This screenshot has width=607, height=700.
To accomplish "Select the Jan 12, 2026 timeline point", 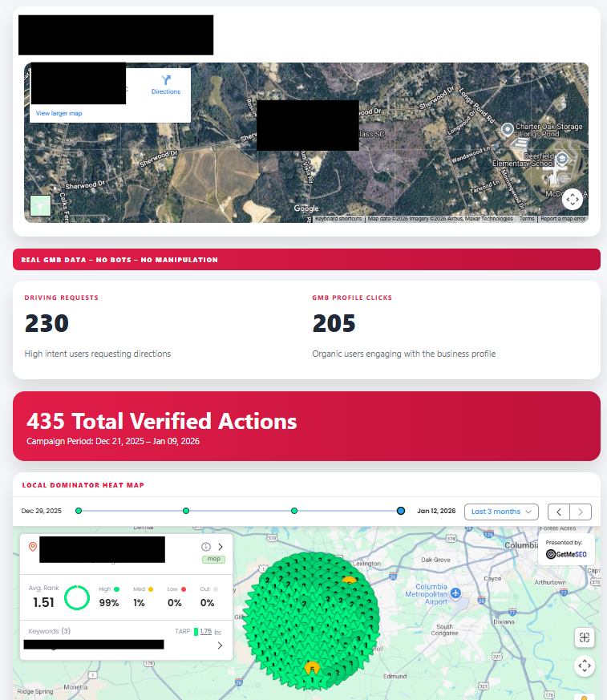I will coord(401,511).
